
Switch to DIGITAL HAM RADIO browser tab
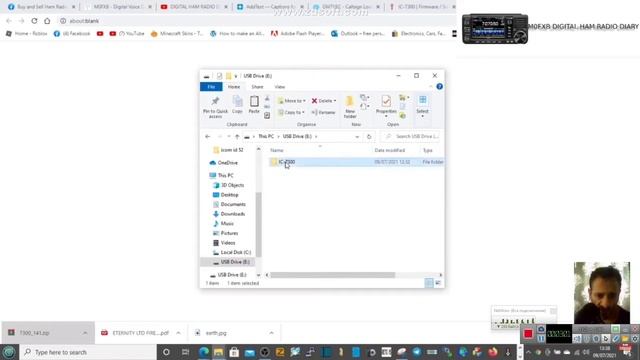194,7
